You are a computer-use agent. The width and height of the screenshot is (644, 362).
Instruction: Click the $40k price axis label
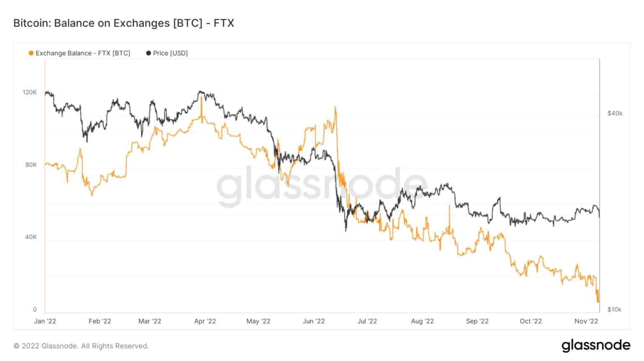(x=615, y=114)
